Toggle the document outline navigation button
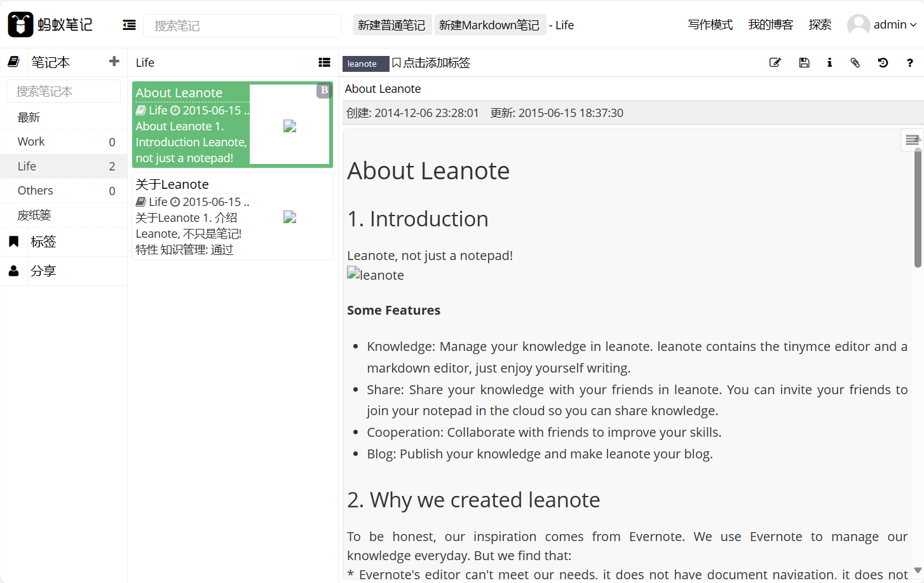The width and height of the screenshot is (924, 583). tap(912, 140)
